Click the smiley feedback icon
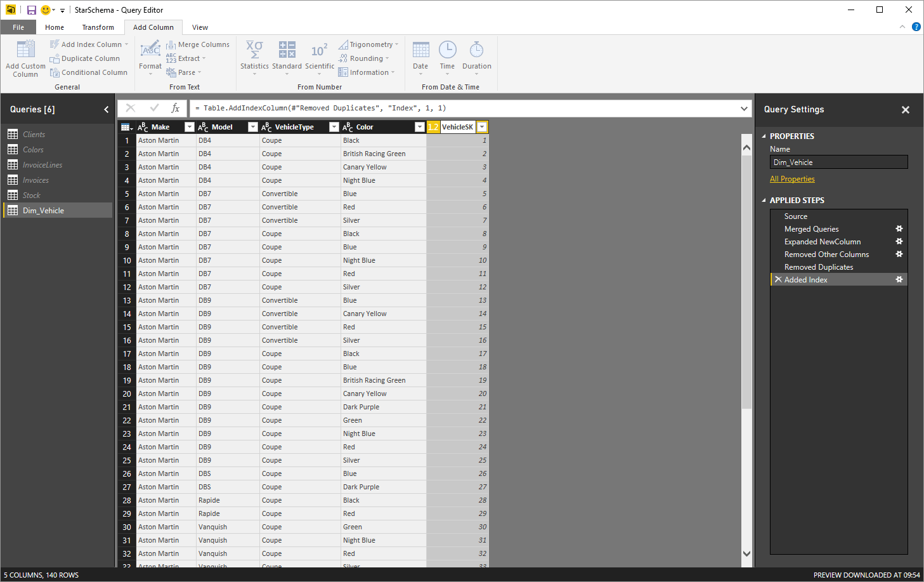The image size is (924, 582). pyautogui.click(x=45, y=10)
